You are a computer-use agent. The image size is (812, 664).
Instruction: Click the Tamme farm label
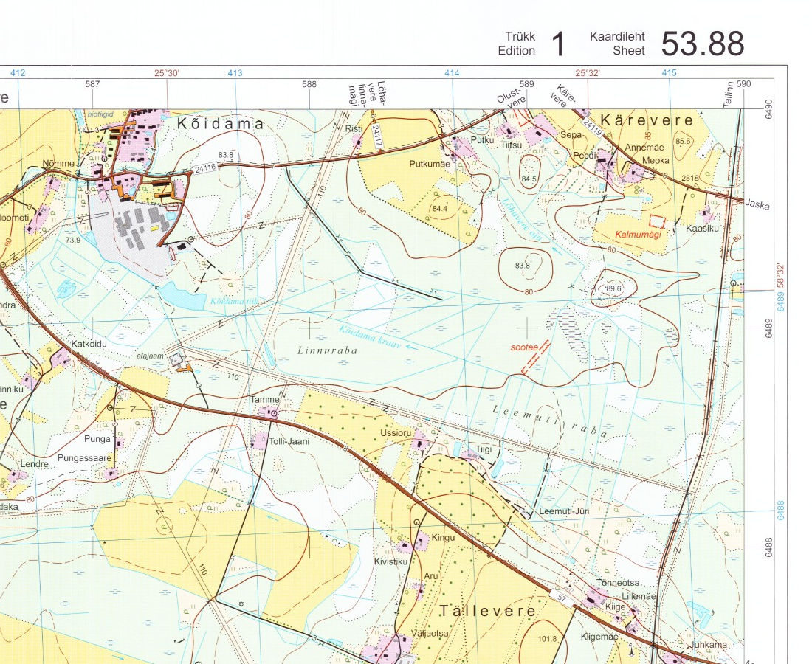click(265, 400)
